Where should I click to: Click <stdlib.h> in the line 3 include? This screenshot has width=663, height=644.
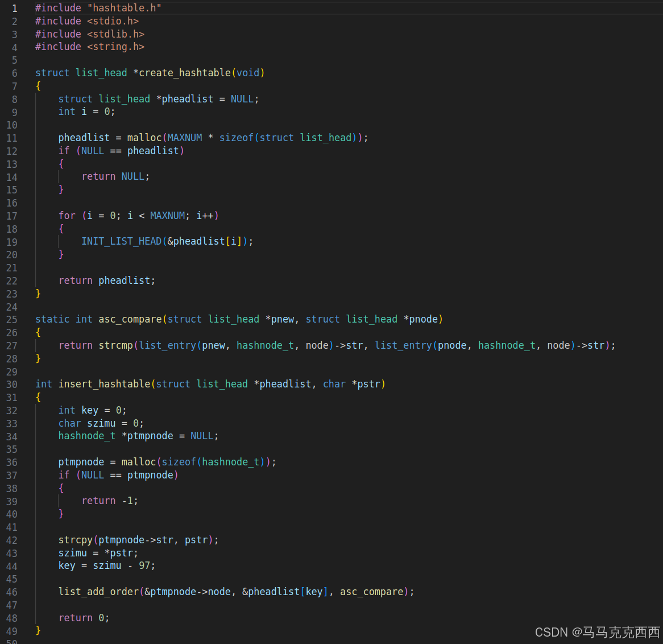pos(116,34)
